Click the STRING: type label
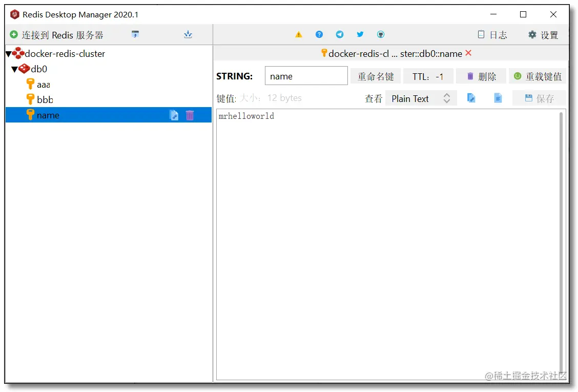 coord(235,76)
